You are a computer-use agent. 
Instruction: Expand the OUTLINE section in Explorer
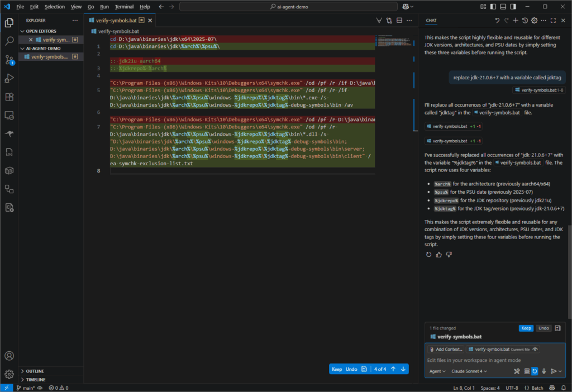[35, 371]
